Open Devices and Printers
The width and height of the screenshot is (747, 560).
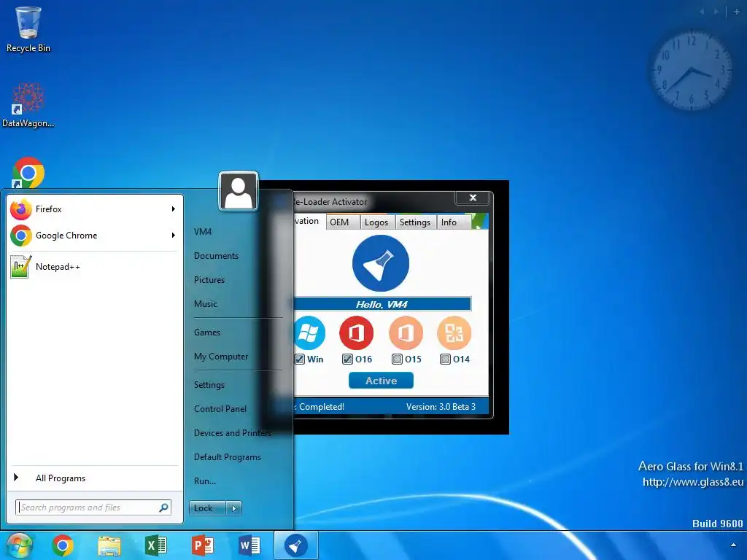[233, 433]
